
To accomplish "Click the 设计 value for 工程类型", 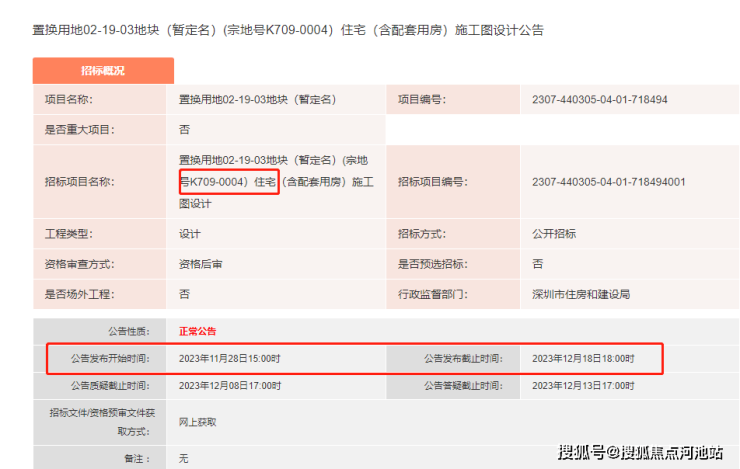I will coord(190,234).
